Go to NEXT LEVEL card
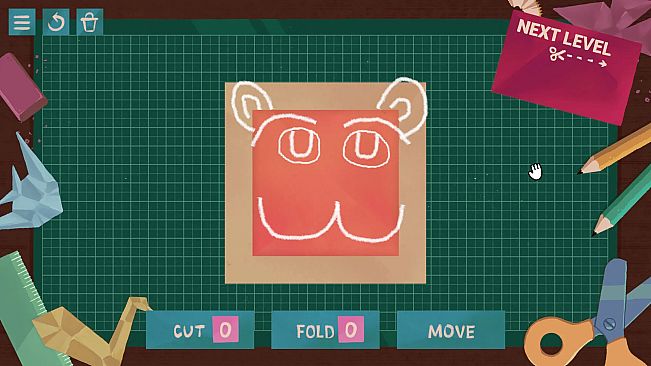The width and height of the screenshot is (651, 366). point(566,67)
